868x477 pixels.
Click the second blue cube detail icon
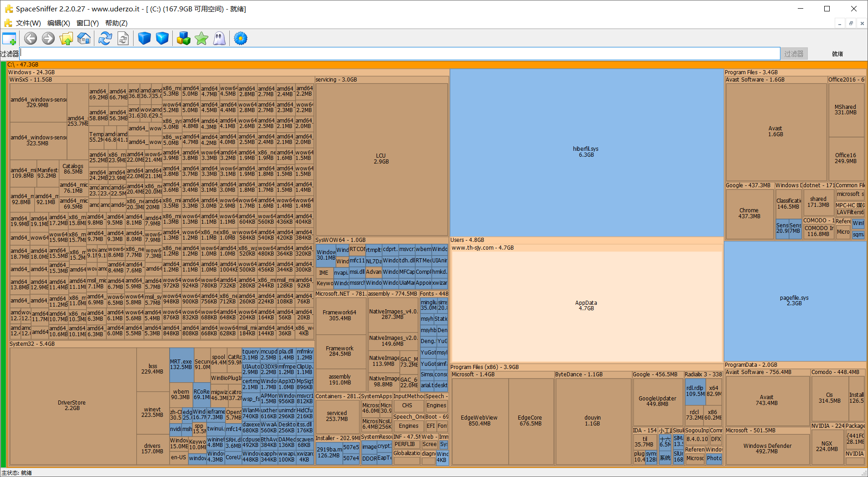click(162, 39)
